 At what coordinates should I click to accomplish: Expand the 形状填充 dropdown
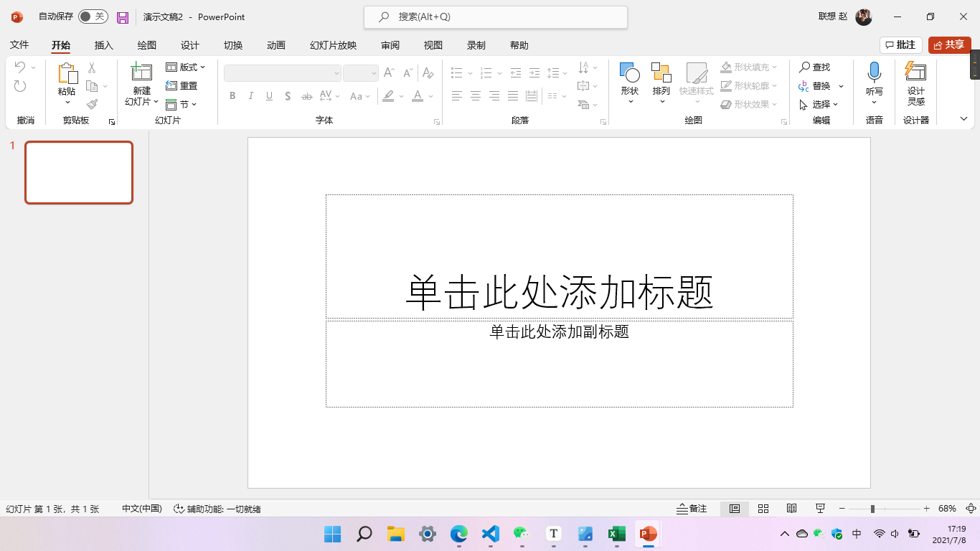coord(775,67)
